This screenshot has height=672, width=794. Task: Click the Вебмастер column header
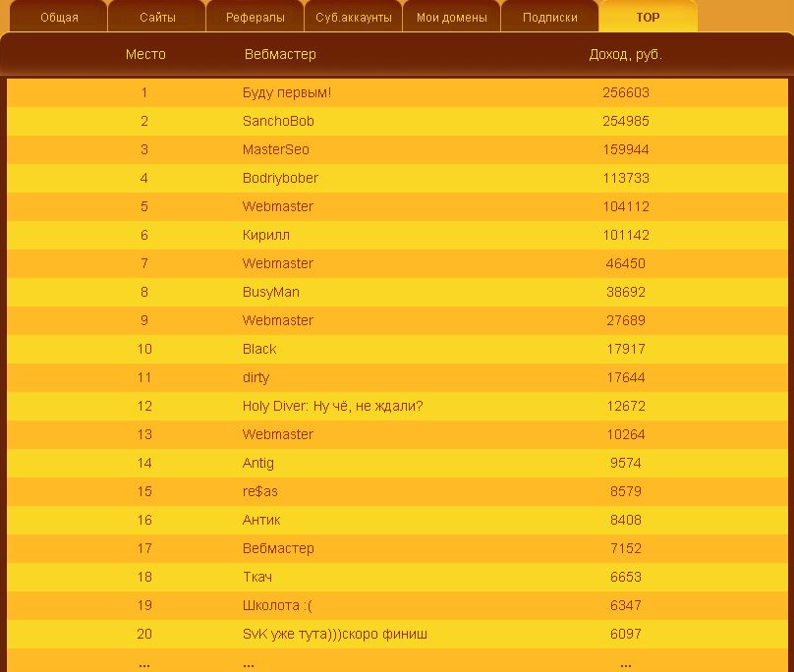[280, 54]
